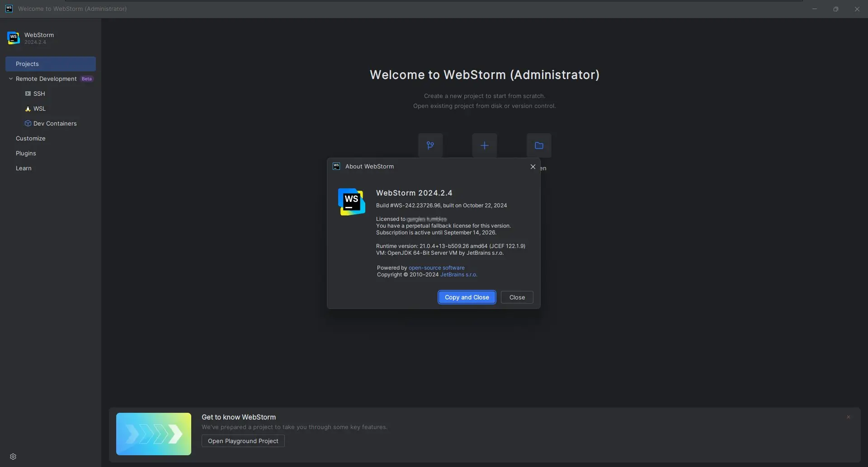Open the open-source software link

tap(436, 267)
